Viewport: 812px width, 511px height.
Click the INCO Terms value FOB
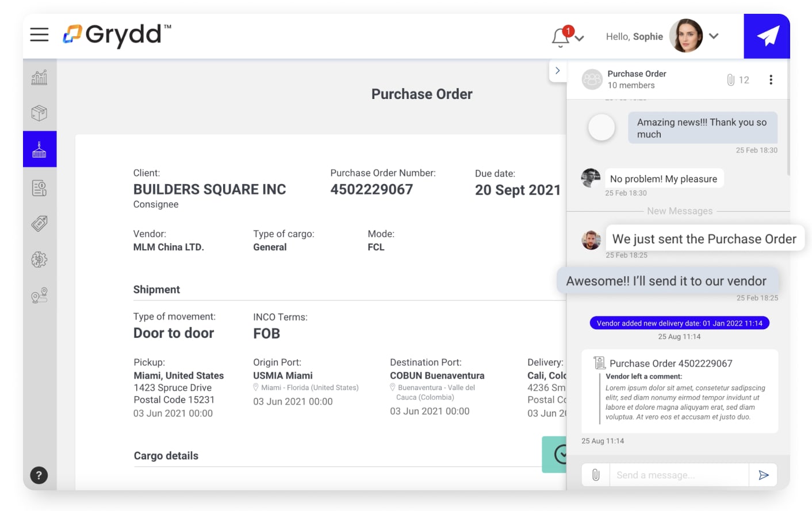pos(267,334)
